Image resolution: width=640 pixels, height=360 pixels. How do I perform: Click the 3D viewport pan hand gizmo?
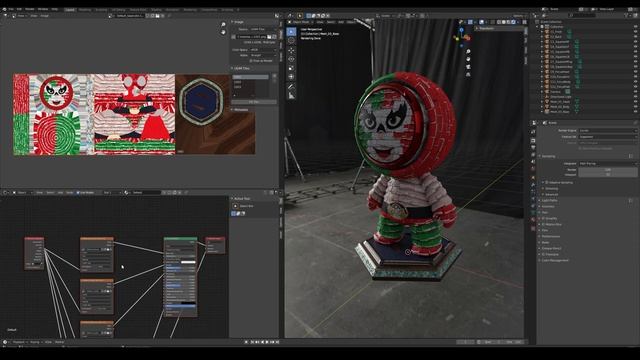468,59
